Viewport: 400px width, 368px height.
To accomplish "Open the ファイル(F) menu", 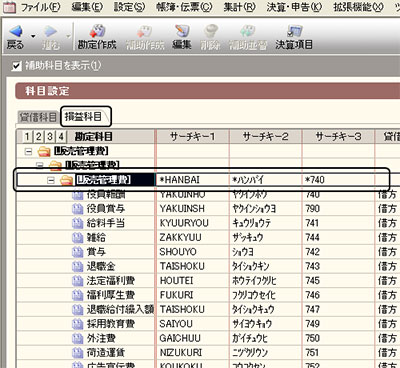I will (x=41, y=7).
